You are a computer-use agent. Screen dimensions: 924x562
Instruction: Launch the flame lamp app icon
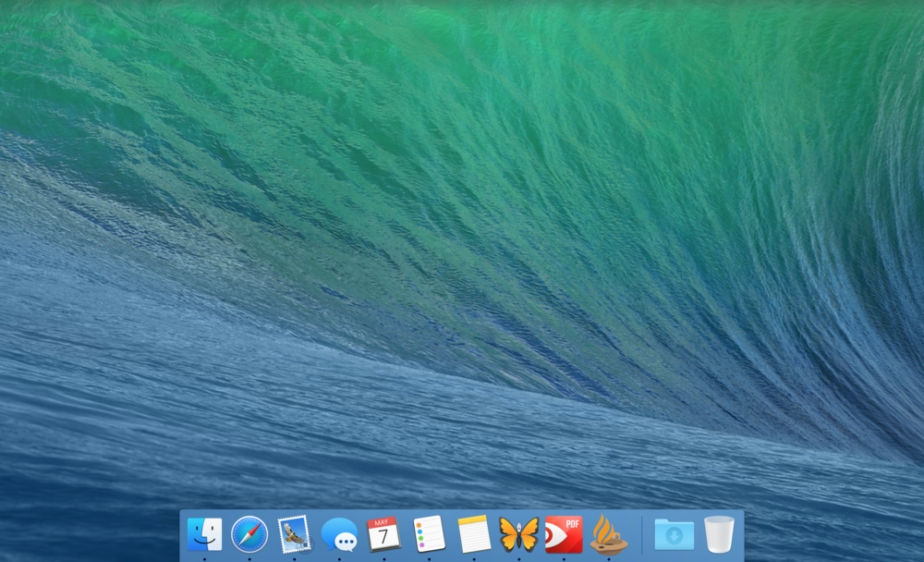click(609, 534)
